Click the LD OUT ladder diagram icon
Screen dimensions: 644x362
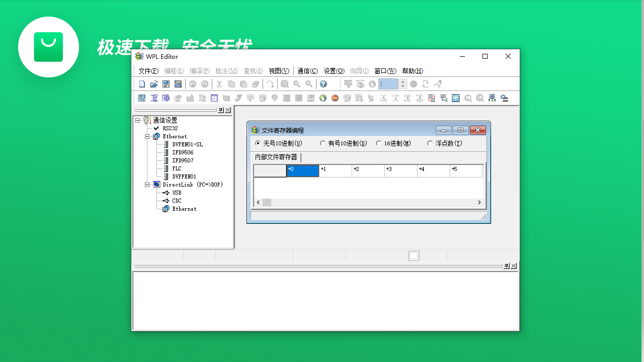click(x=142, y=98)
